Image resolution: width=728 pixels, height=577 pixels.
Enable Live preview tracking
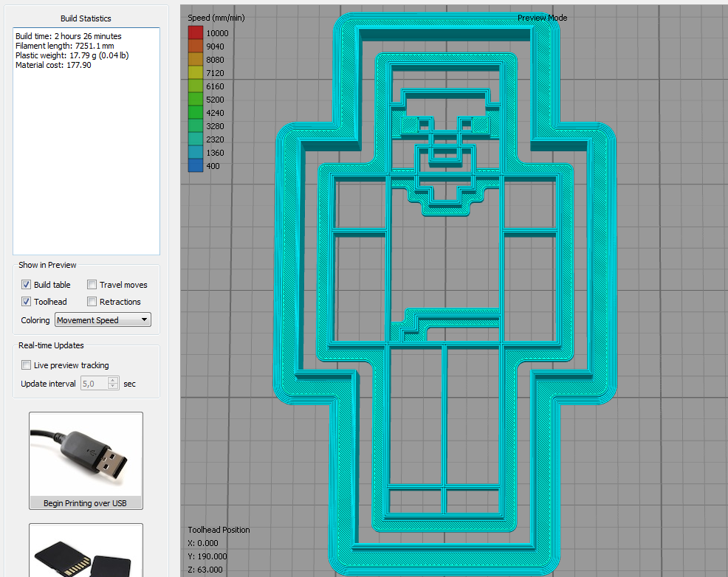(x=26, y=365)
